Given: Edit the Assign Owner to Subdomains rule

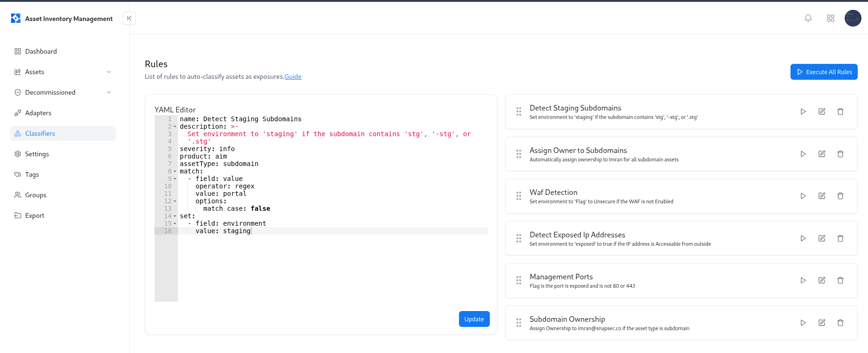Looking at the screenshot, I should (822, 154).
